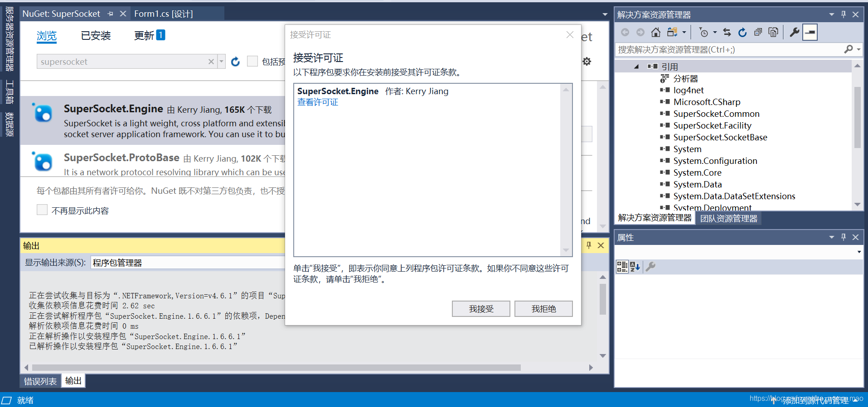The image size is (868, 407).
Task: Toggle the include prerelease checkbox
Action: [x=252, y=61]
